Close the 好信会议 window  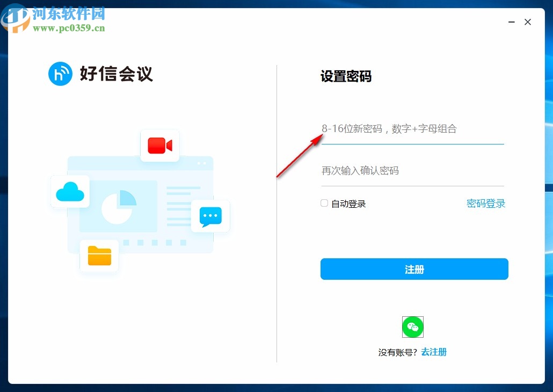(528, 22)
